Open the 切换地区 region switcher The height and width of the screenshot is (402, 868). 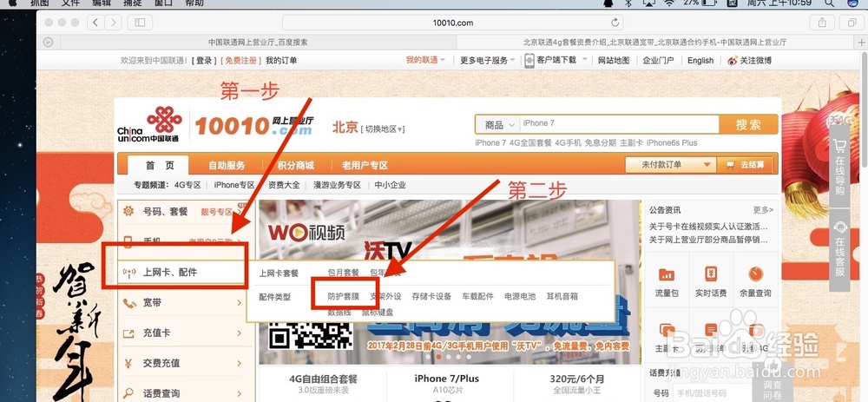[383, 129]
